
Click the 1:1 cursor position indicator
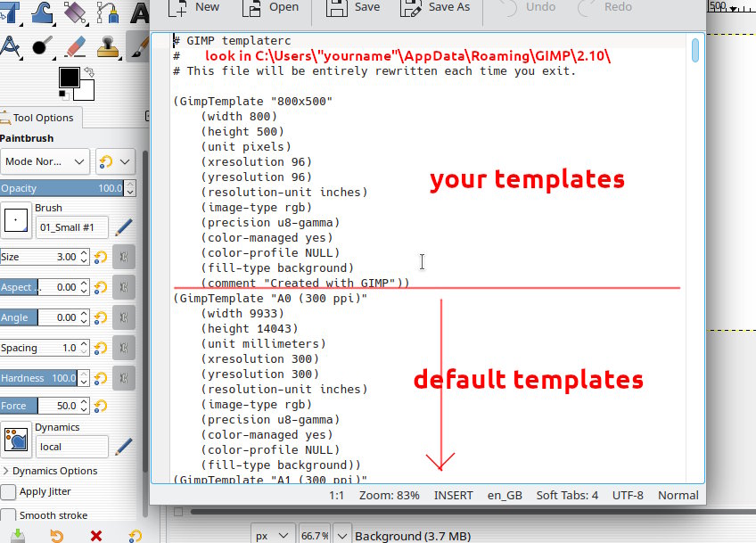[336, 495]
